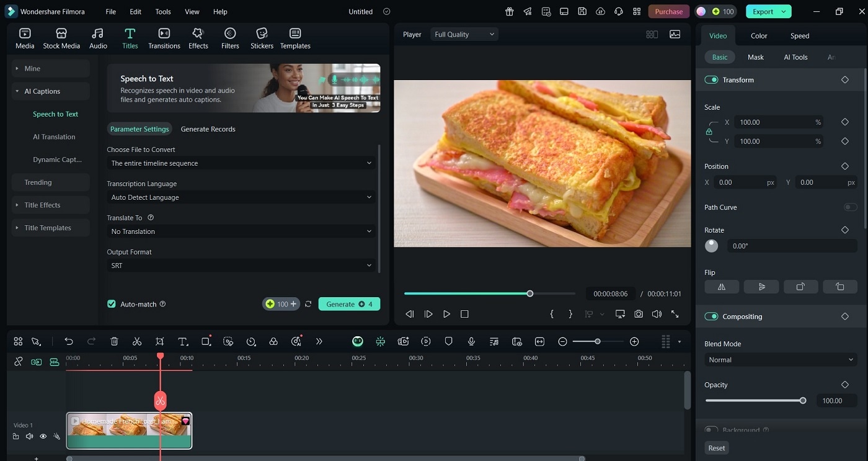Image resolution: width=868 pixels, height=461 pixels.
Task: Click the Purchase button
Action: (669, 11)
